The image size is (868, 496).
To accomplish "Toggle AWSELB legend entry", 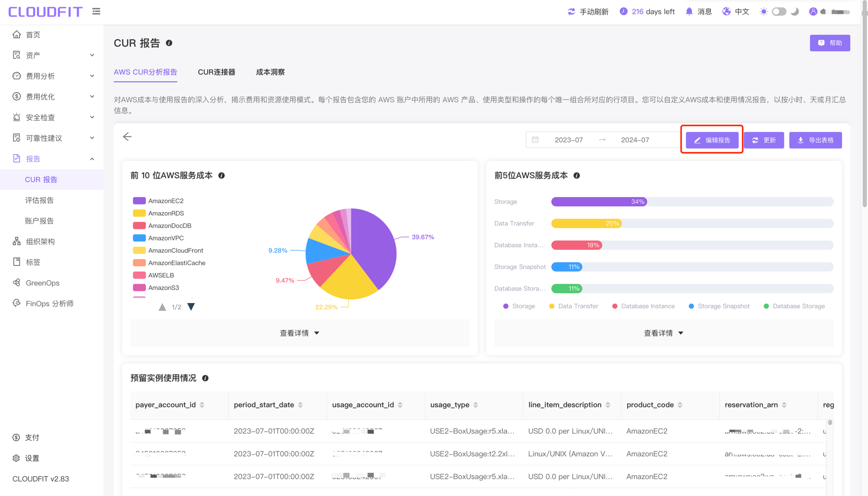I will 154,275.
